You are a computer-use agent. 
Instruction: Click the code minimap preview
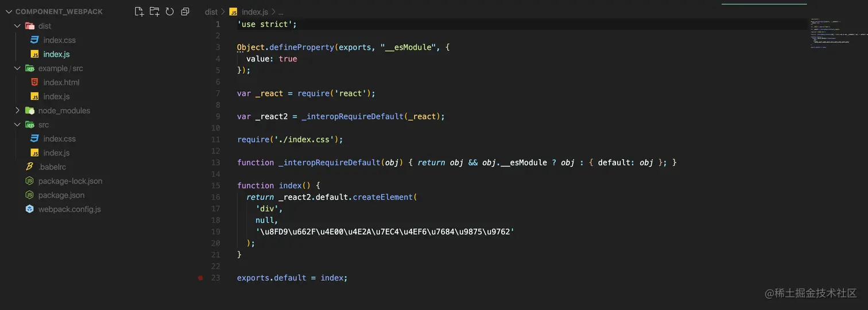(x=837, y=33)
